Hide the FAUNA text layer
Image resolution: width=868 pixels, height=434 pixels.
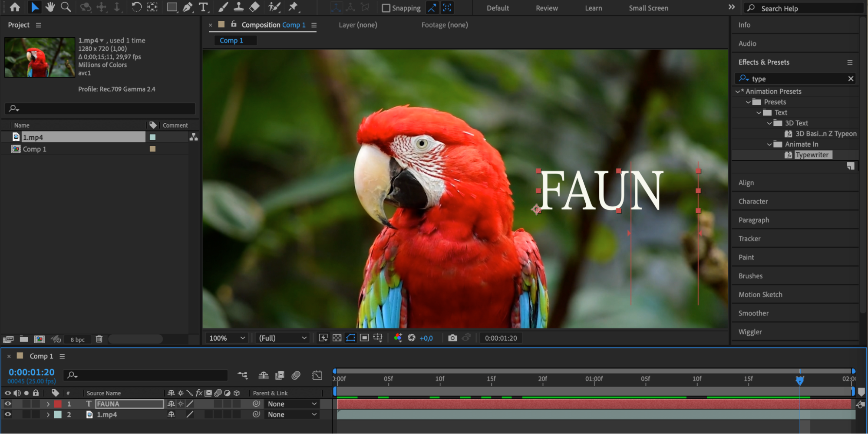8,404
